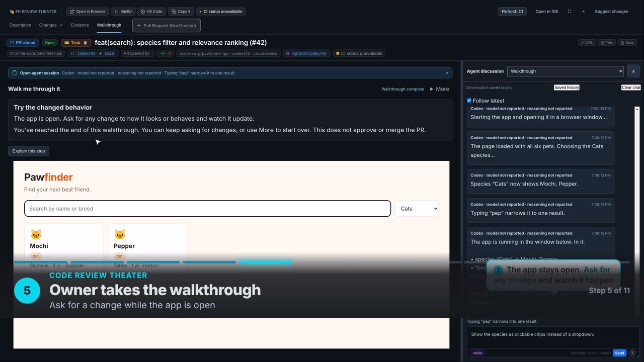Click the /skills chip in the chat box
Viewport: 644px width, 362px height.
[x=478, y=353]
